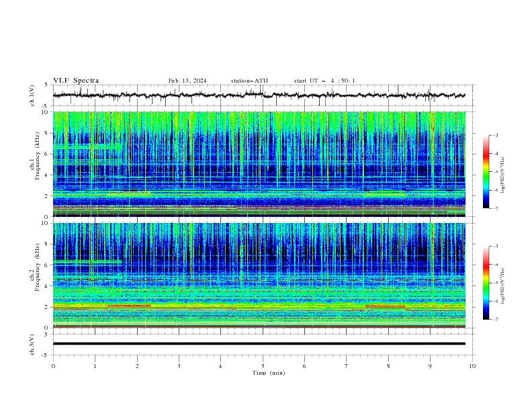Click the ch.1 voltage waveform trace

(x=259, y=95)
